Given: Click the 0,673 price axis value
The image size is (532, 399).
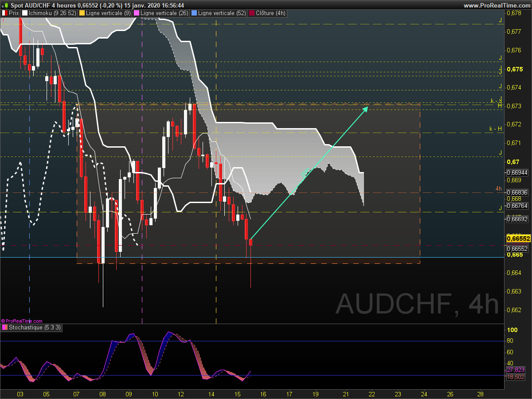Looking at the screenshot, I should point(514,106).
